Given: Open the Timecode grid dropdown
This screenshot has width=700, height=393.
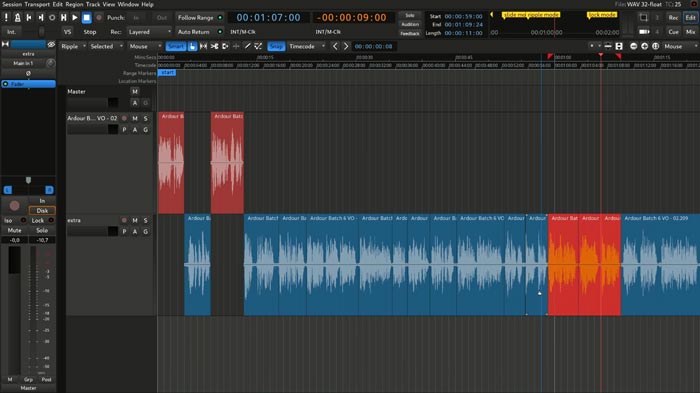Looking at the screenshot, I should [307, 46].
